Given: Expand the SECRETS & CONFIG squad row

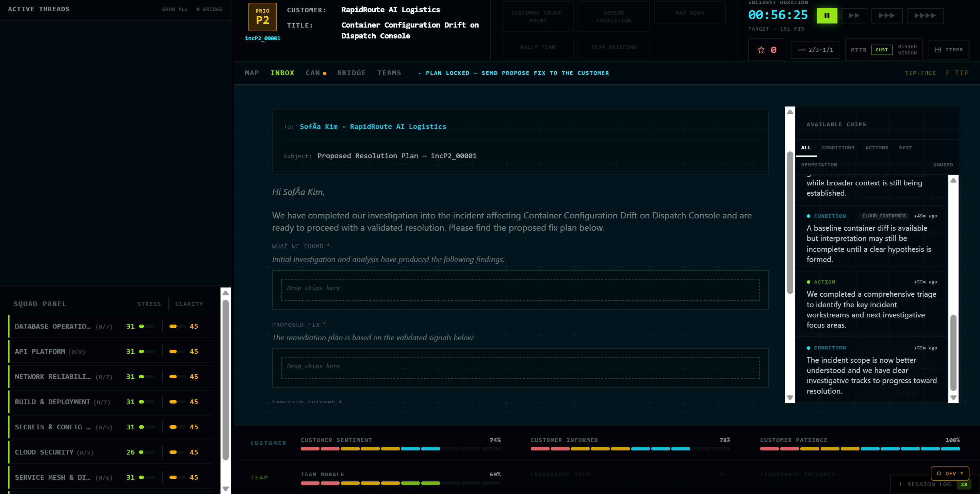Looking at the screenshot, I should point(110,427).
